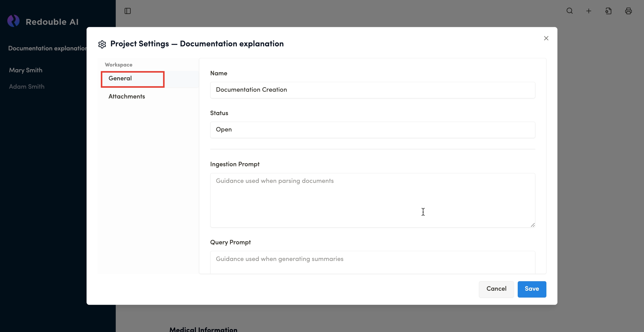The height and width of the screenshot is (332, 644).
Task: Click Documentation explanation project in sidebar
Action: click(47, 48)
